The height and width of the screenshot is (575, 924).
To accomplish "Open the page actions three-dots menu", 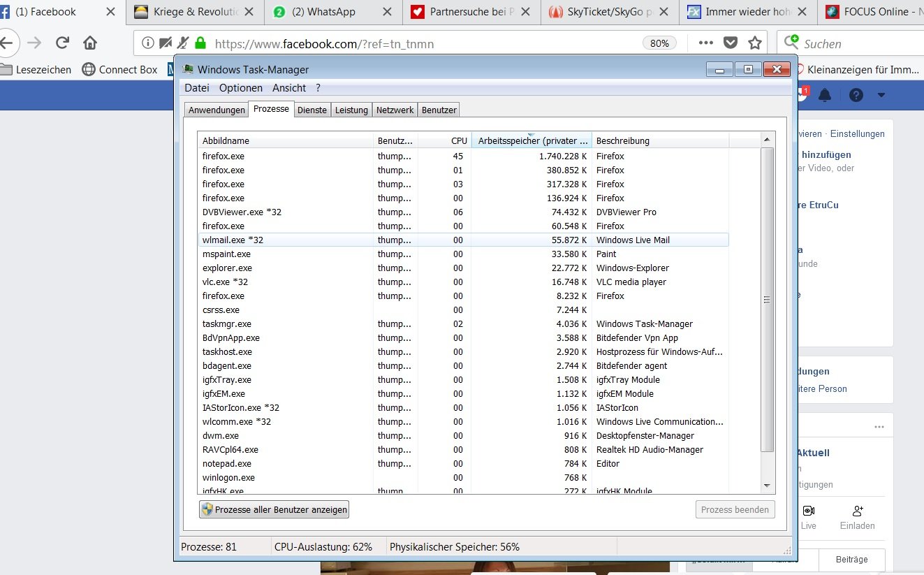I will 706,43.
